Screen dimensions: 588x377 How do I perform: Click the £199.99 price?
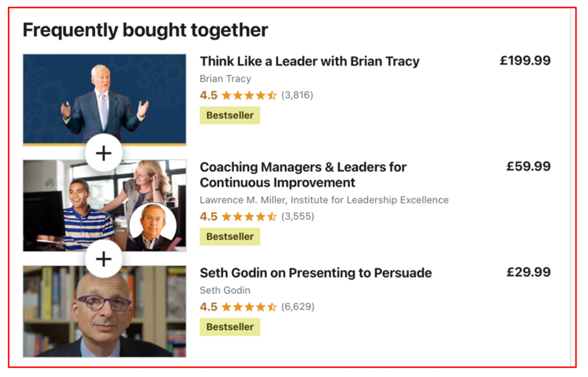(525, 60)
